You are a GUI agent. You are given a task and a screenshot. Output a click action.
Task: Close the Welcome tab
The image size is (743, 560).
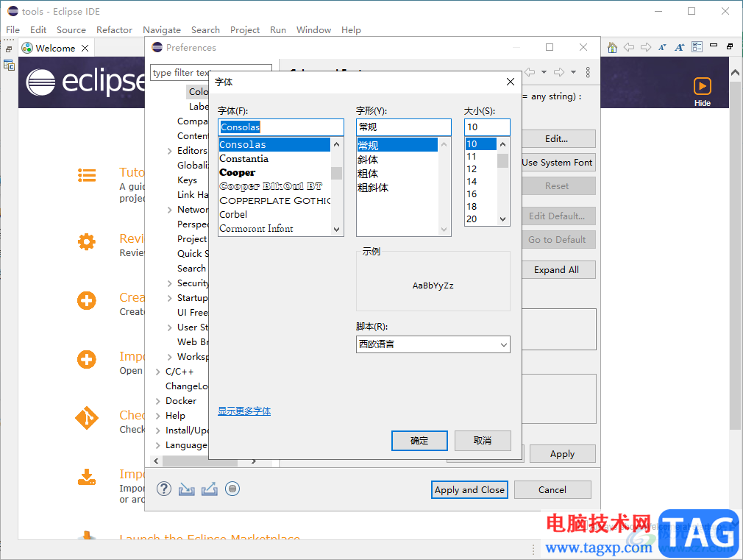[85, 49]
